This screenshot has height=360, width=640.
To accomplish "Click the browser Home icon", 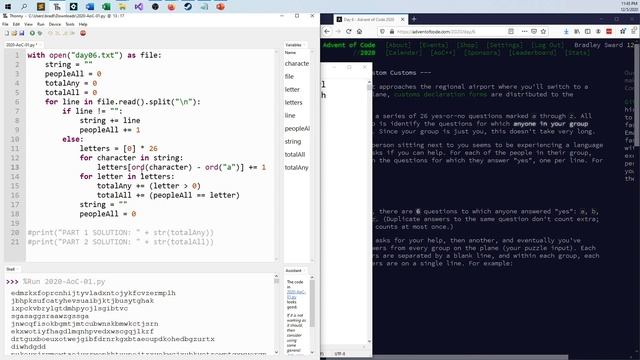I will pos(359,31).
